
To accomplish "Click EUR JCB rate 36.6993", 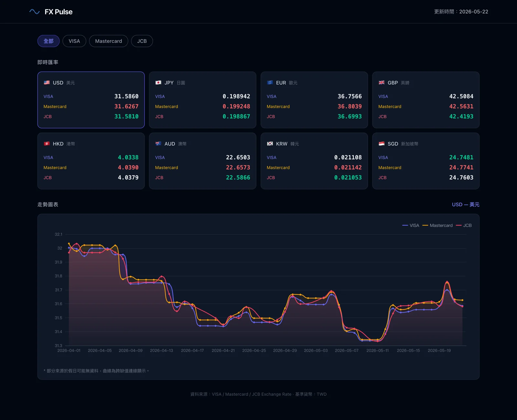I will click(x=350, y=116).
